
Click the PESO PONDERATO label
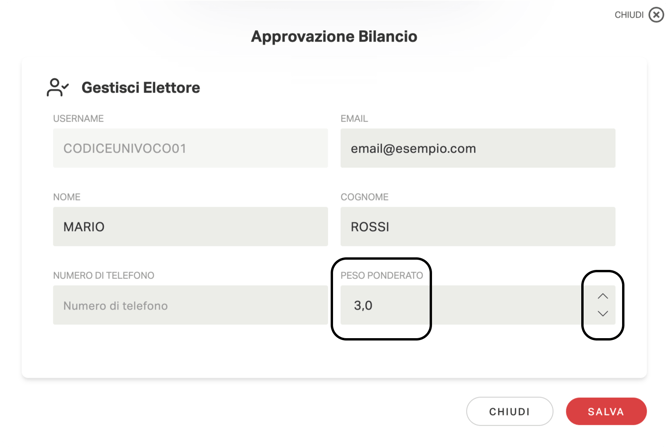(x=382, y=275)
